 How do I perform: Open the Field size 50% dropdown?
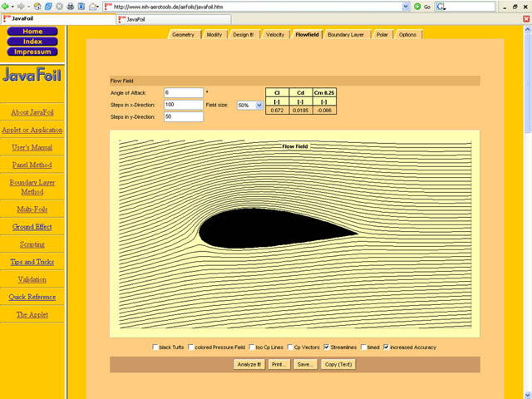coord(259,106)
